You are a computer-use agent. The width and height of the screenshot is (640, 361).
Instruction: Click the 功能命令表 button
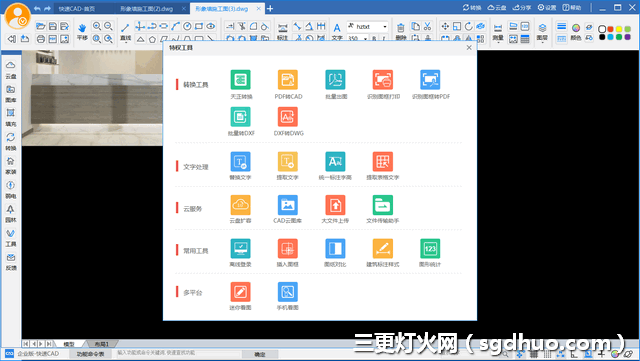90,354
